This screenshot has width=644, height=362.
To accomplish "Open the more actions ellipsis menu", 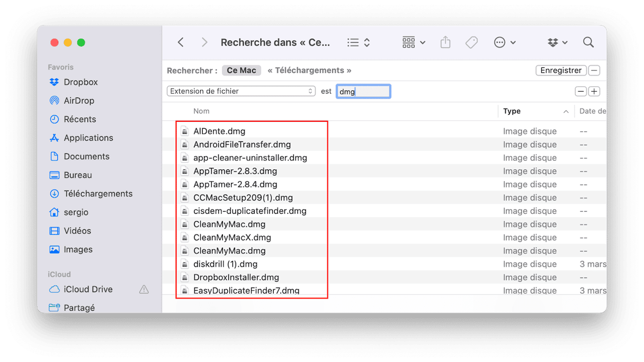I will point(504,42).
